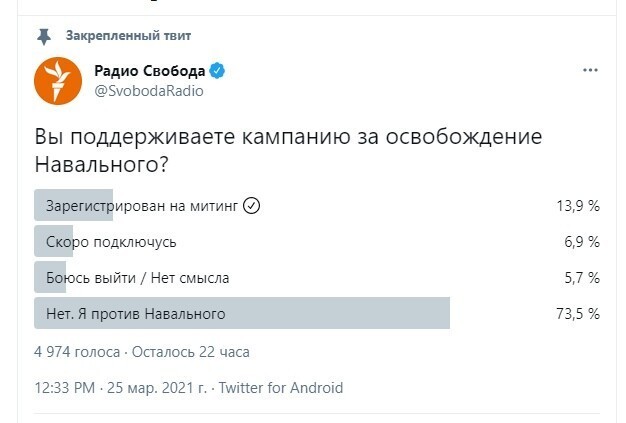Image resolution: width=626 pixels, height=423 pixels.
Task: Click the 13,9 % result percentage
Action: (x=578, y=206)
